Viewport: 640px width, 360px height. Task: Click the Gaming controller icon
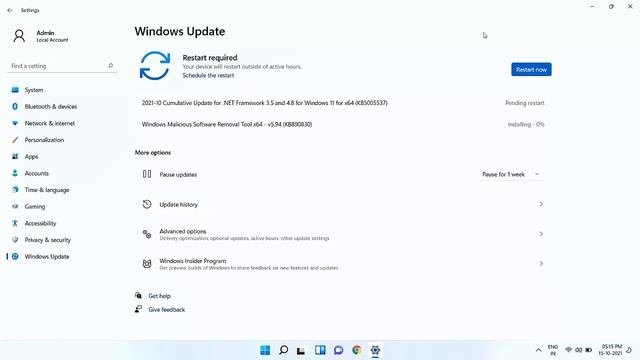pos(15,207)
